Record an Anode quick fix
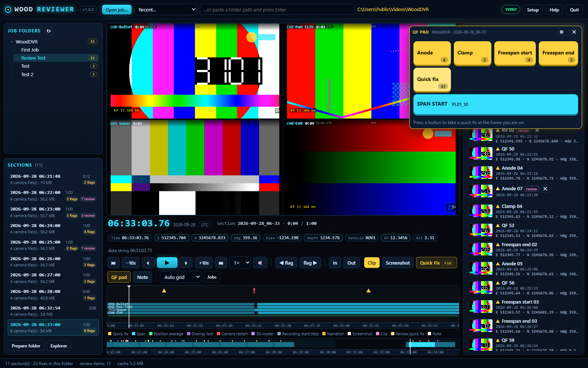 click(432, 53)
